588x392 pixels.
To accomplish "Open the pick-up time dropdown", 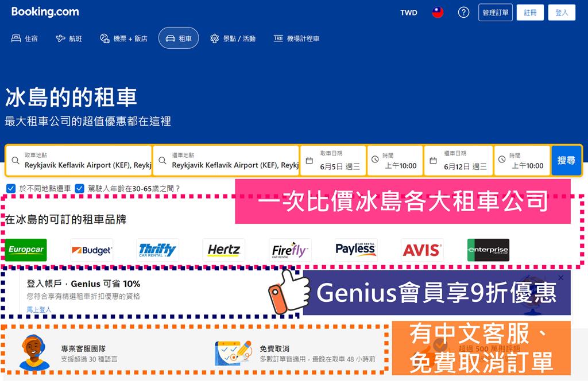I will (395, 160).
